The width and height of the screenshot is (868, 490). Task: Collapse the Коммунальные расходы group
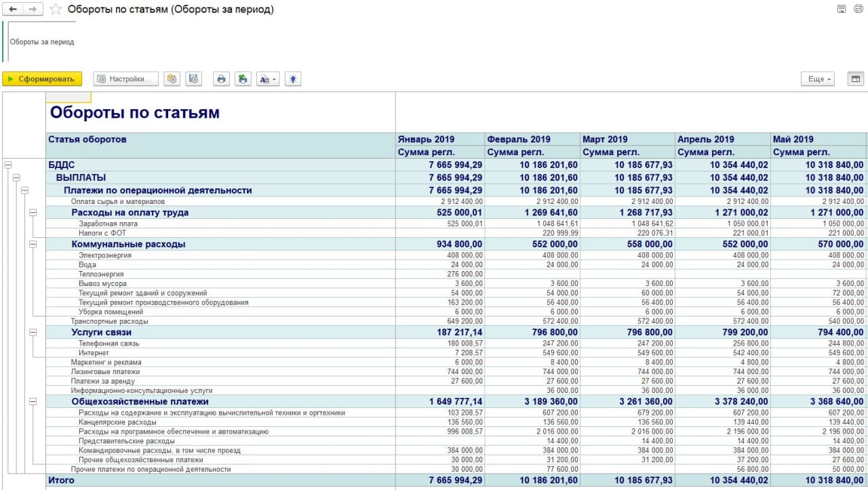(x=33, y=244)
